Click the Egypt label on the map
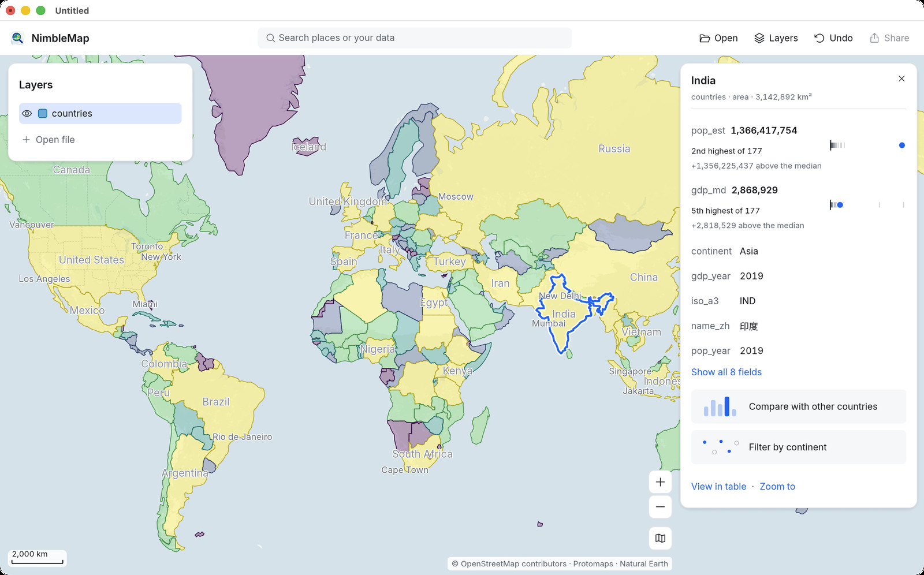Screen dimensions: 924x575 434,303
